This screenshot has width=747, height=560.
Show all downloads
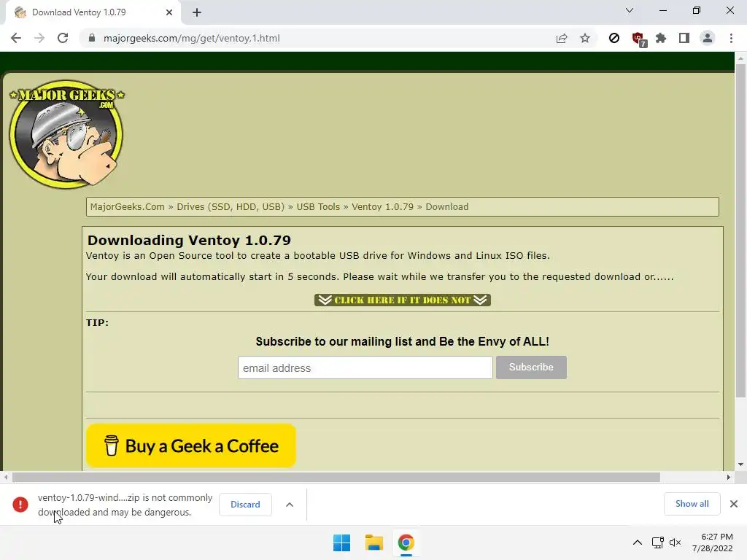tap(692, 504)
